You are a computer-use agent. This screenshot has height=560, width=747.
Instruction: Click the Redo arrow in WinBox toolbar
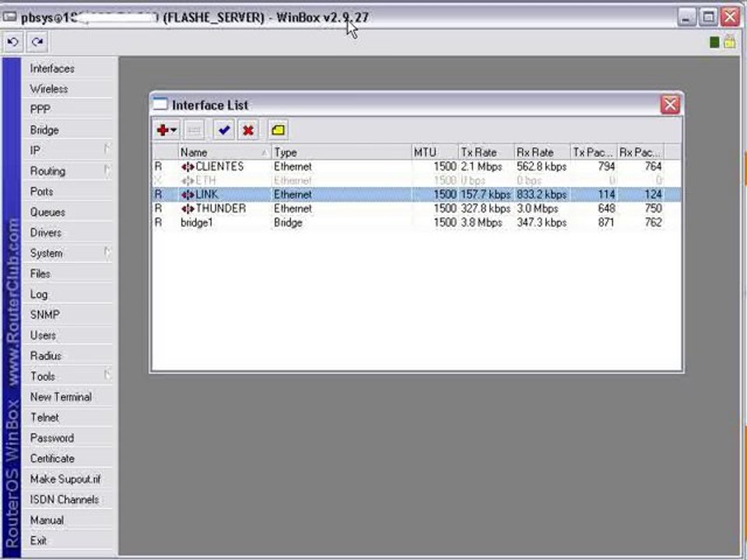click(37, 42)
